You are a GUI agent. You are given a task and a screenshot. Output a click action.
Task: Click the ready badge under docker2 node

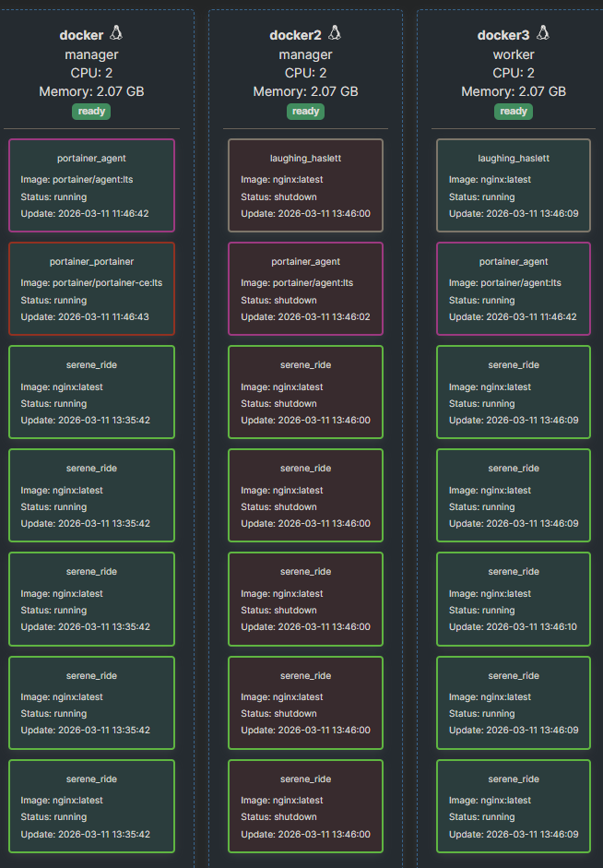305,112
